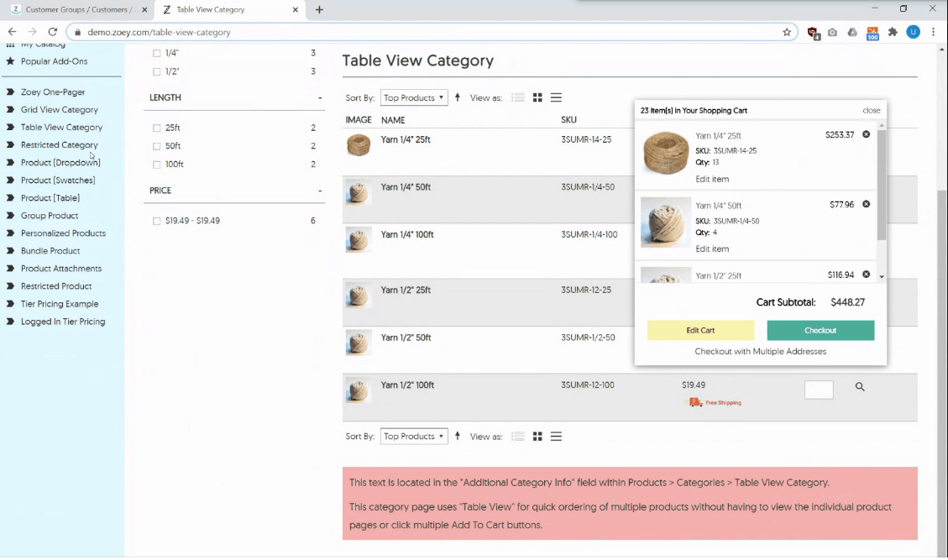Screen dimensions: 948x560
Task: Open Yarn 1/4" 100ft product name link
Action: click(407, 234)
